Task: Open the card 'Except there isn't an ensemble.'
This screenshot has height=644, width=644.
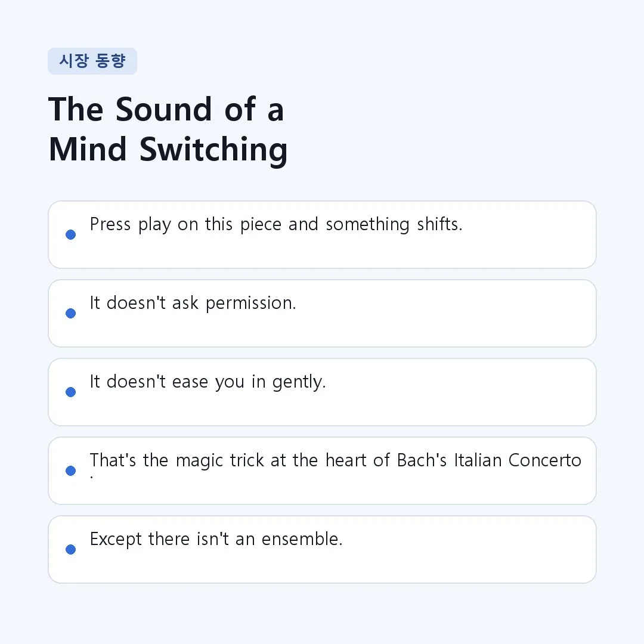Action: (x=322, y=550)
